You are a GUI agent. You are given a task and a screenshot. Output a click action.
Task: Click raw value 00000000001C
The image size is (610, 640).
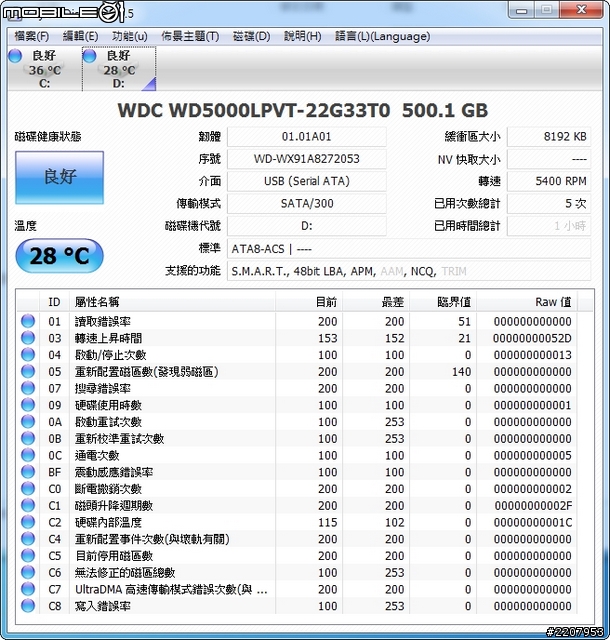(x=533, y=522)
